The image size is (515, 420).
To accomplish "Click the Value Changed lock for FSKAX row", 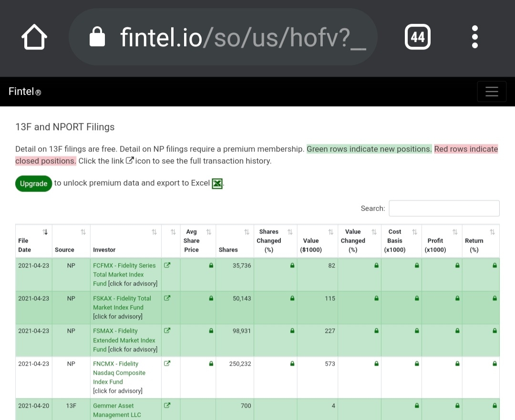I will click(376, 298).
